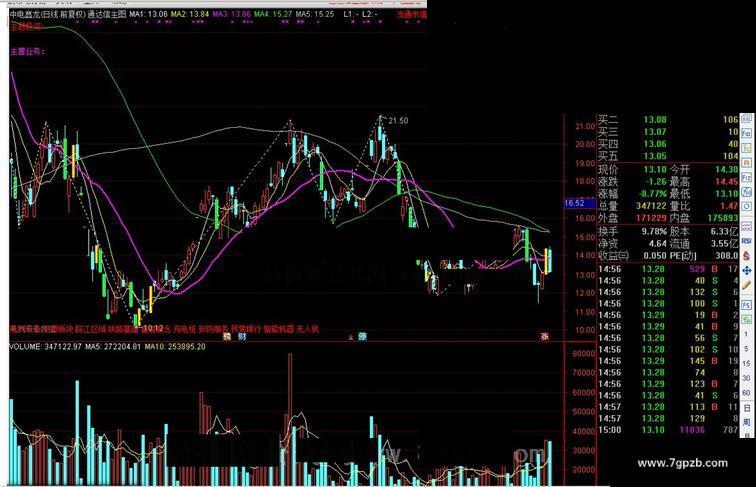Image resolution: width=756 pixels, height=487 pixels.
Task: Click the '安防服务' concept tag
Action: [x=214, y=329]
